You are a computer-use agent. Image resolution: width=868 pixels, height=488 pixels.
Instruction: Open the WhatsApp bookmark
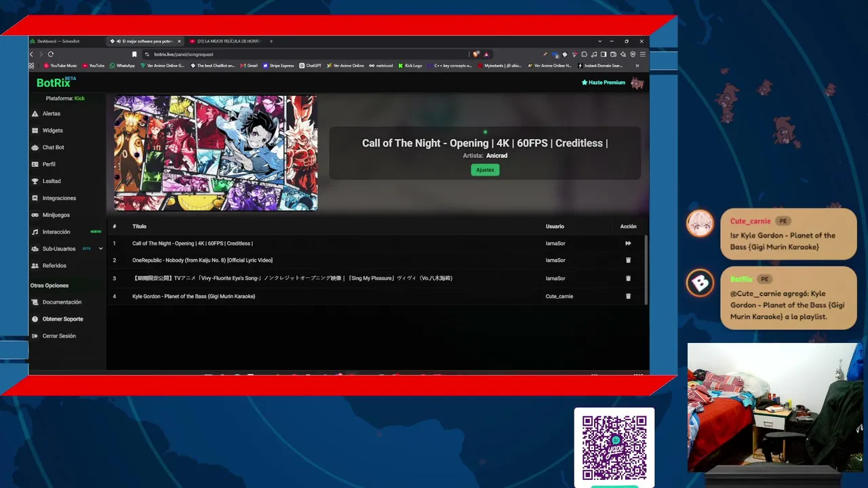[x=122, y=66]
